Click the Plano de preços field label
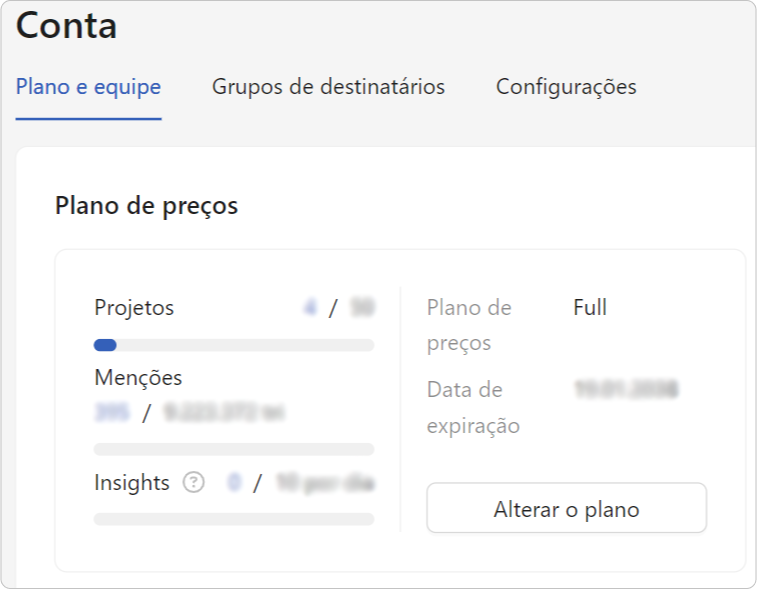This screenshot has height=589, width=757. pos(469,325)
